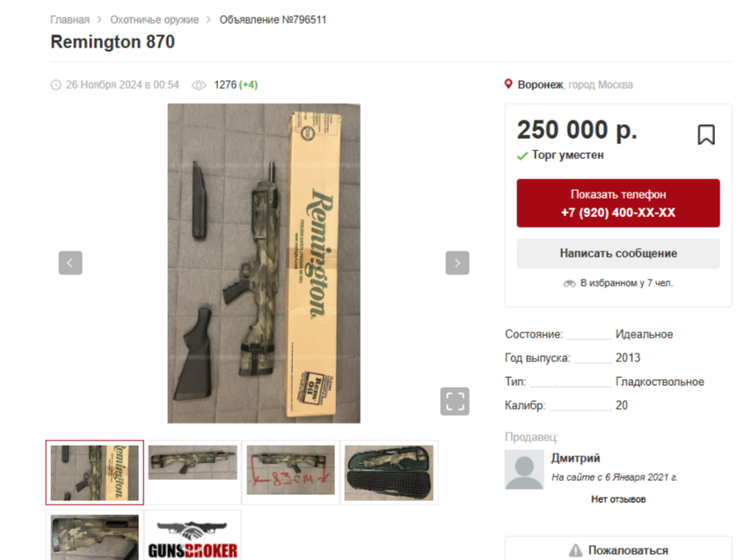This screenshot has width=745, height=560.
Task: Go to Главная breadcrumb
Action: click(x=69, y=19)
